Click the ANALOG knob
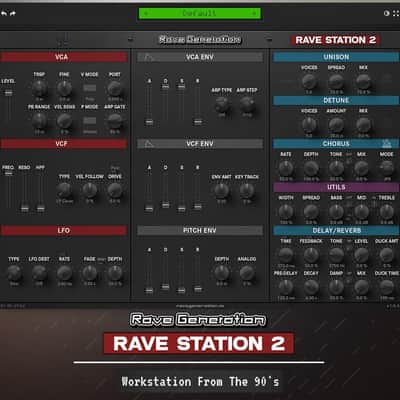The height and width of the screenshot is (400, 400). 247,273
